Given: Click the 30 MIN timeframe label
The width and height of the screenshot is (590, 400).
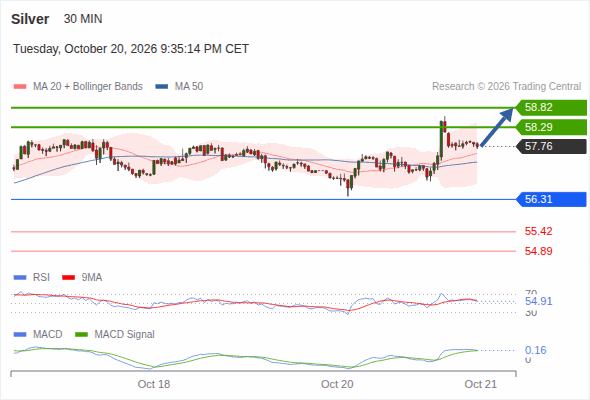Looking at the screenshot, I should (83, 19).
